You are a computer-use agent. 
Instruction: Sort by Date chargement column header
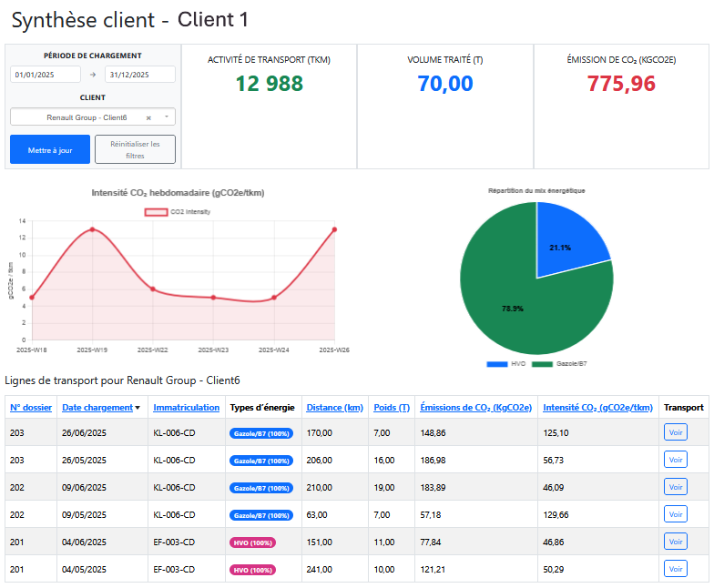pos(100,408)
